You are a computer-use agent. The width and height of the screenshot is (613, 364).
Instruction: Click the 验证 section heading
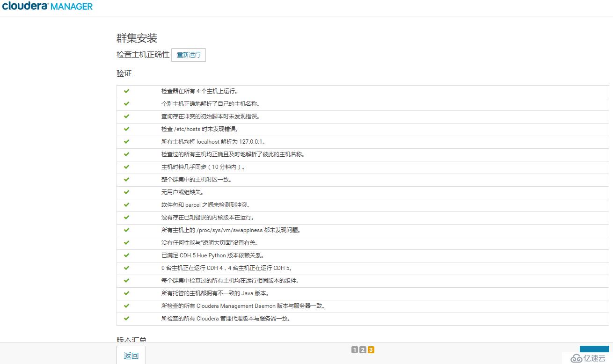point(124,73)
